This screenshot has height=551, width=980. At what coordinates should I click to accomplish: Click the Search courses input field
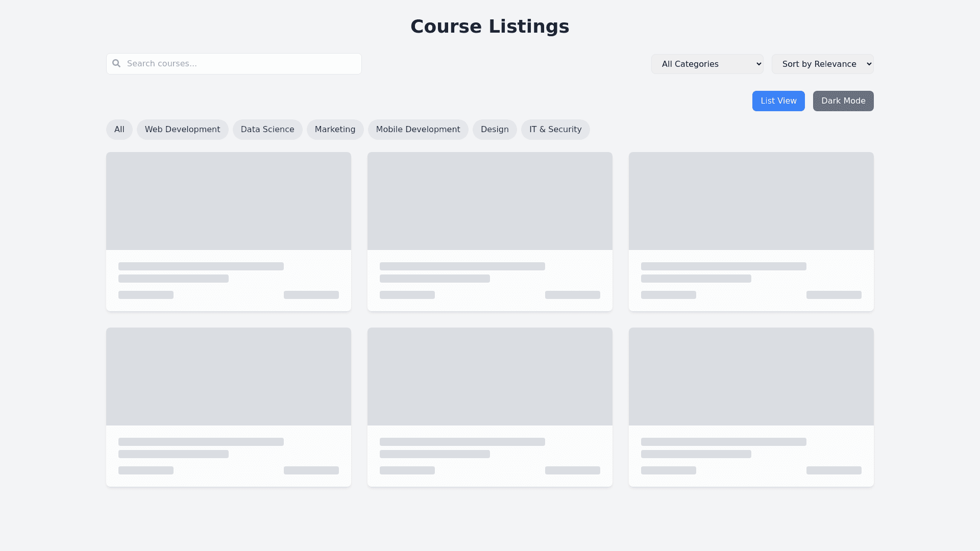pyautogui.click(x=240, y=64)
